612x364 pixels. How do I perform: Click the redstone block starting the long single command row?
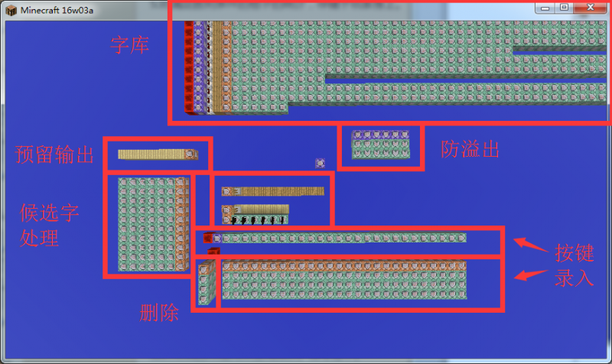coord(207,238)
